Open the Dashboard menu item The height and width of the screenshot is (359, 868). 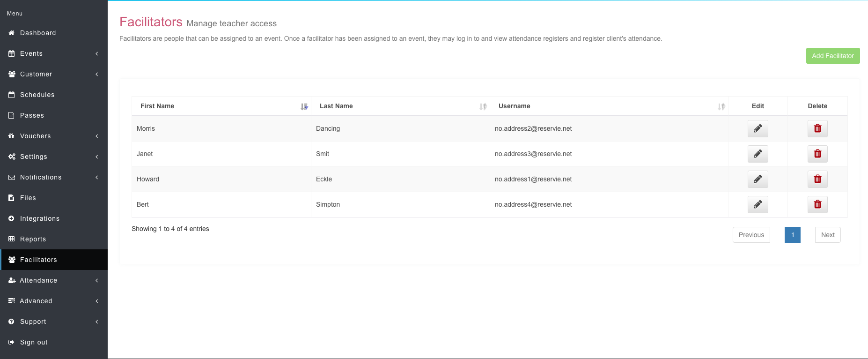pos(38,33)
